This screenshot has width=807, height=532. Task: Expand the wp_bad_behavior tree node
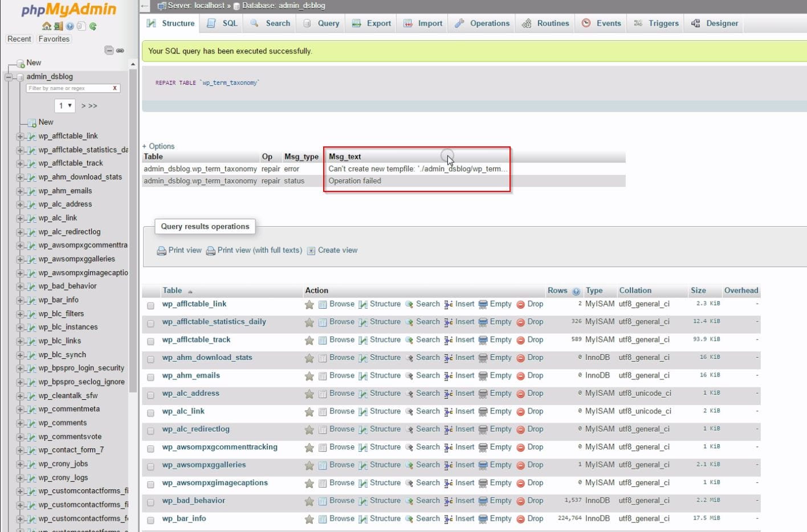click(x=20, y=287)
